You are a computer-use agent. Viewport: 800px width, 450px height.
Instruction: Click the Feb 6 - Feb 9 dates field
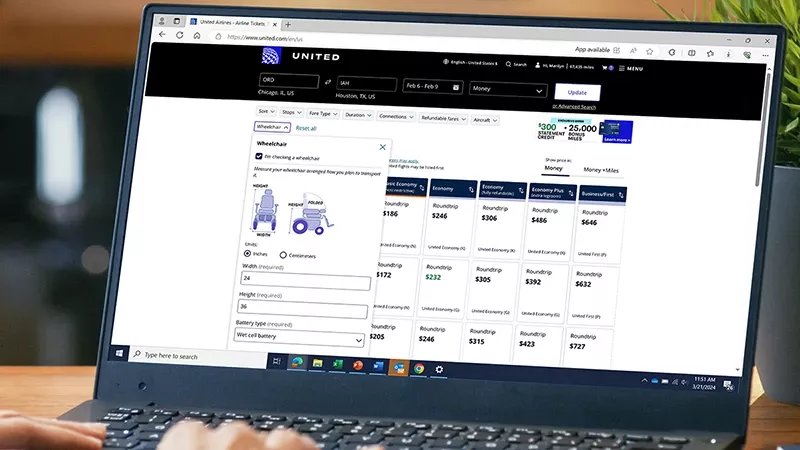point(433,87)
